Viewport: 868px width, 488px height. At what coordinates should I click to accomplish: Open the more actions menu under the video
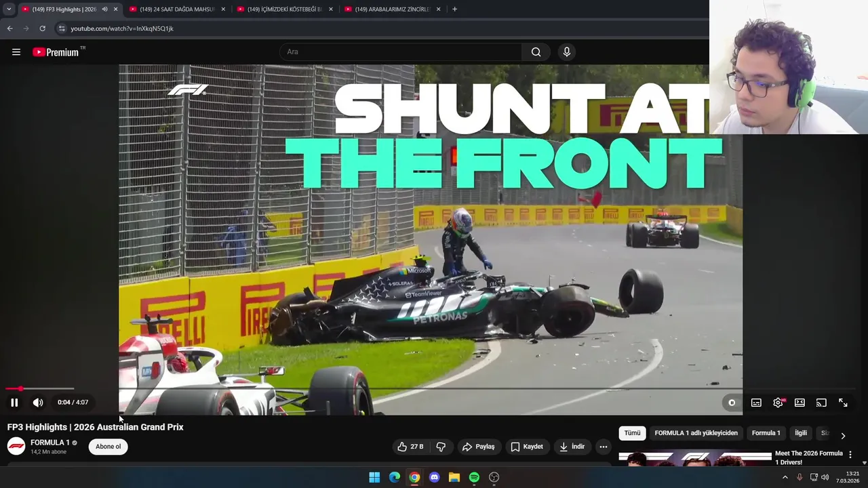(603, 447)
